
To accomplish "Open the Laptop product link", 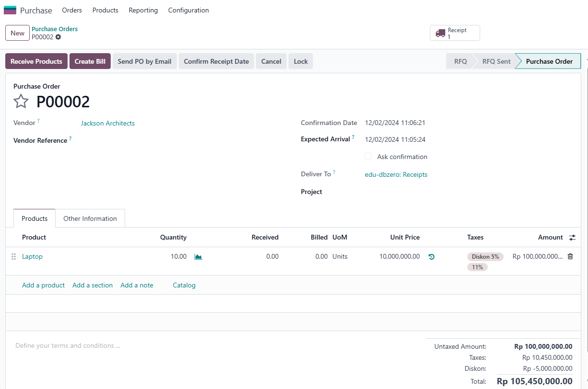I will point(32,257).
